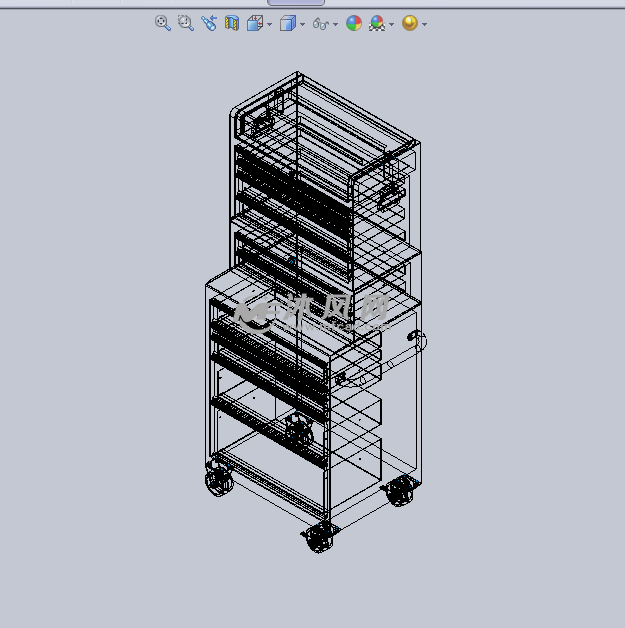Expand the Hide/Show Items dropdown arrow

tap(336, 24)
